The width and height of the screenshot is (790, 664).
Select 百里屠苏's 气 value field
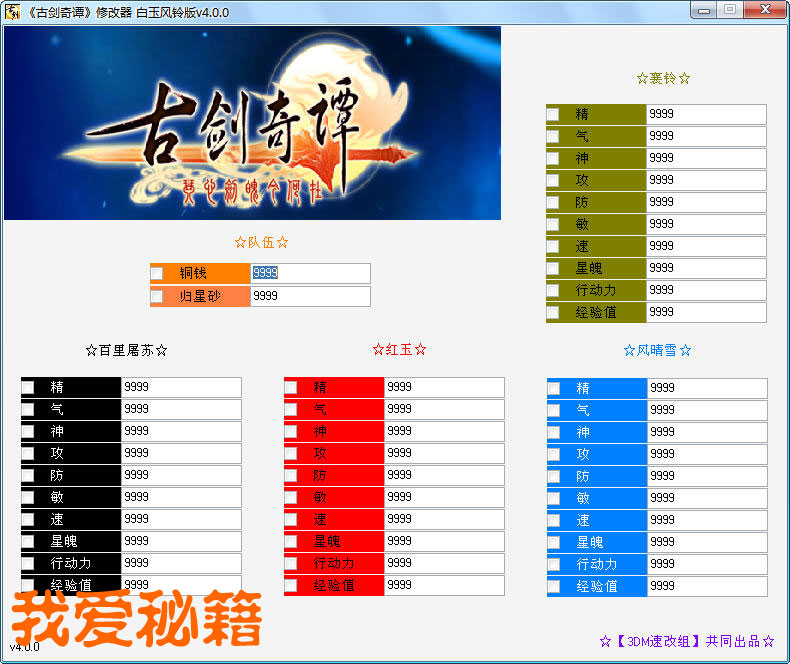(181, 409)
